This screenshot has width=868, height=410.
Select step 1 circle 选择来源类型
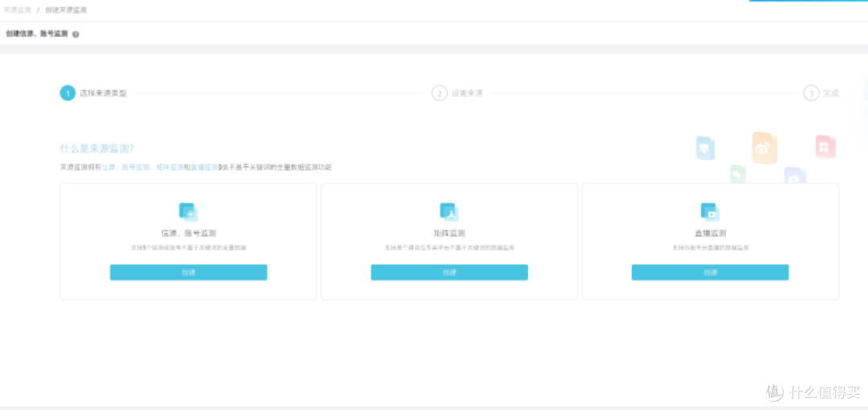coord(68,93)
